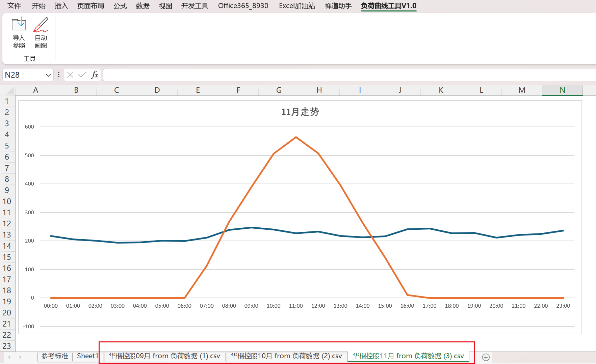This screenshot has height=364, width=596.
Task: Select row 15 header
Action: 7,257
